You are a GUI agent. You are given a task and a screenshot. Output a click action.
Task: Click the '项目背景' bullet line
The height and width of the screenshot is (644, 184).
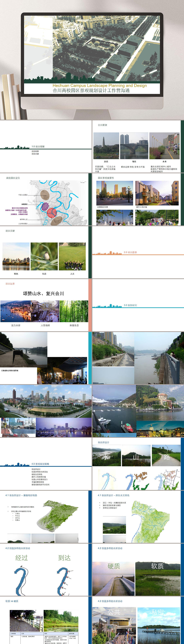coord(35,151)
